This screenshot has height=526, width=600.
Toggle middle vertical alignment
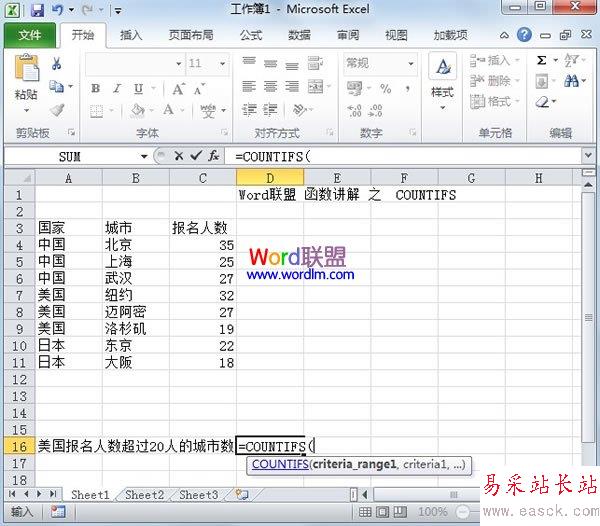point(270,64)
